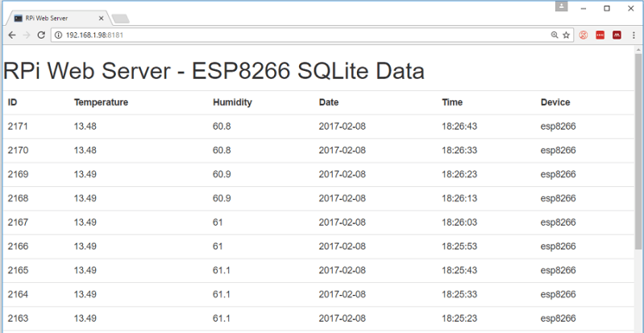Open a new tab
Screen dimensions: 644x333
(120, 18)
